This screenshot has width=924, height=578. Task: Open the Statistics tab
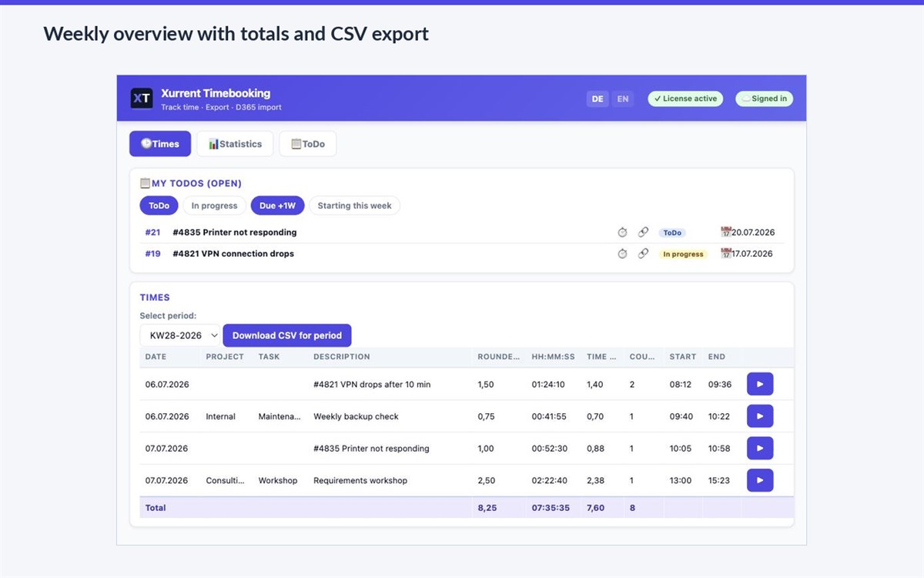pos(235,144)
